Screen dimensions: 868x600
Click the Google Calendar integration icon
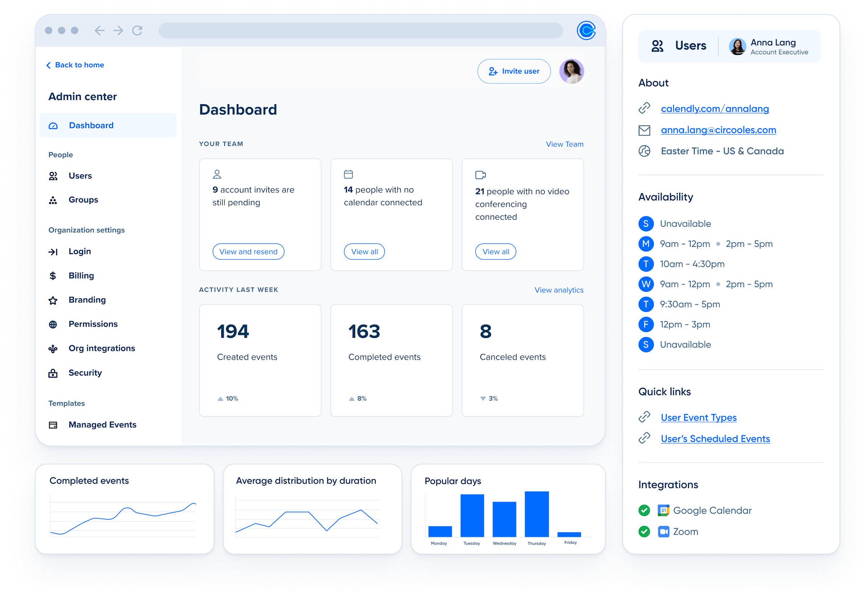click(x=664, y=510)
